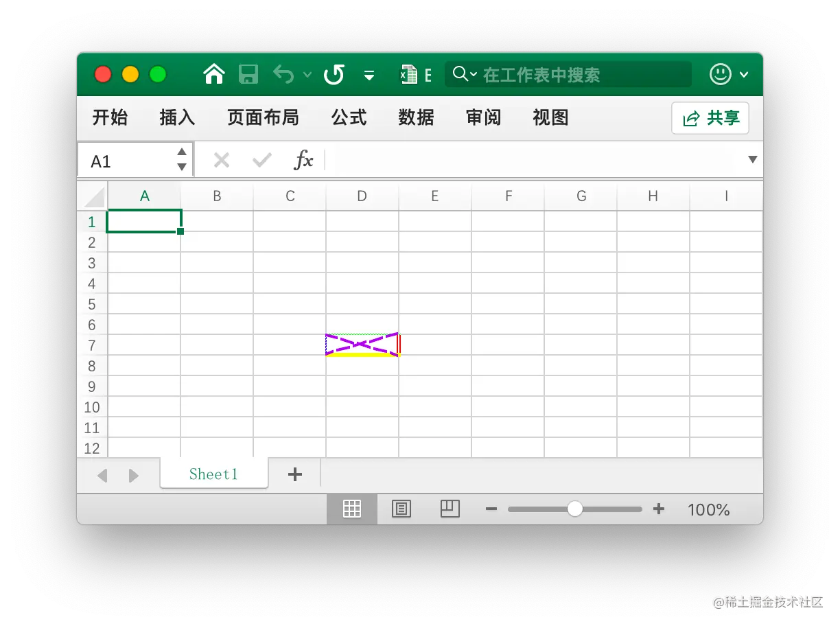The image size is (840, 626).
Task: Select the Page Layout view icon
Action: click(x=401, y=509)
